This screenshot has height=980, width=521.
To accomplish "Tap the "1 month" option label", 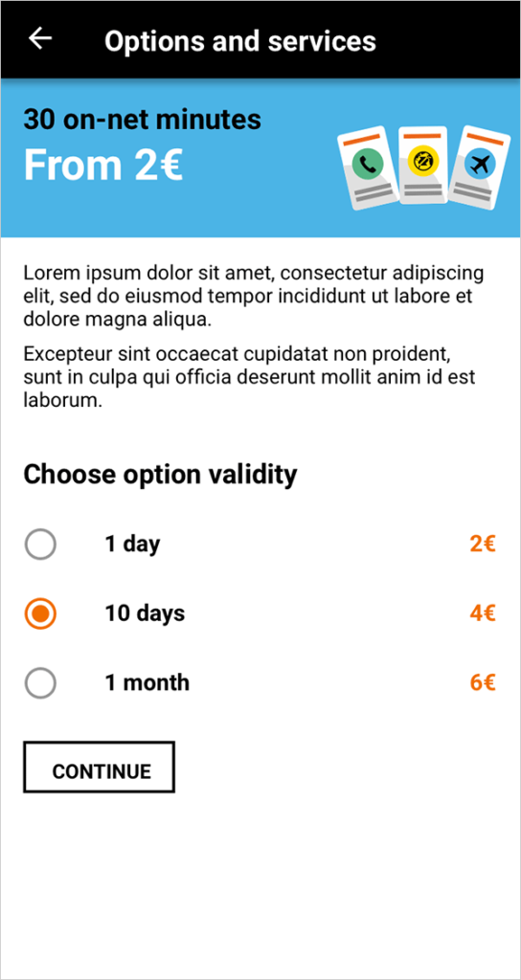I will click(x=147, y=682).
